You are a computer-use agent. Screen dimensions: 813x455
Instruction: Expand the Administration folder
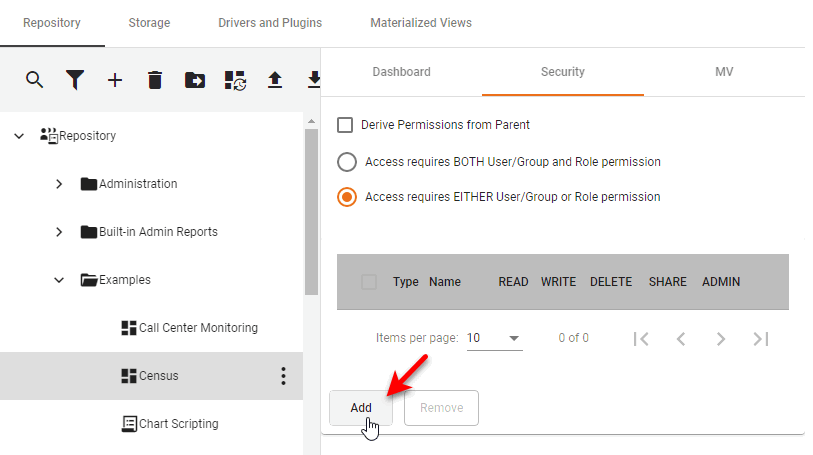59,184
